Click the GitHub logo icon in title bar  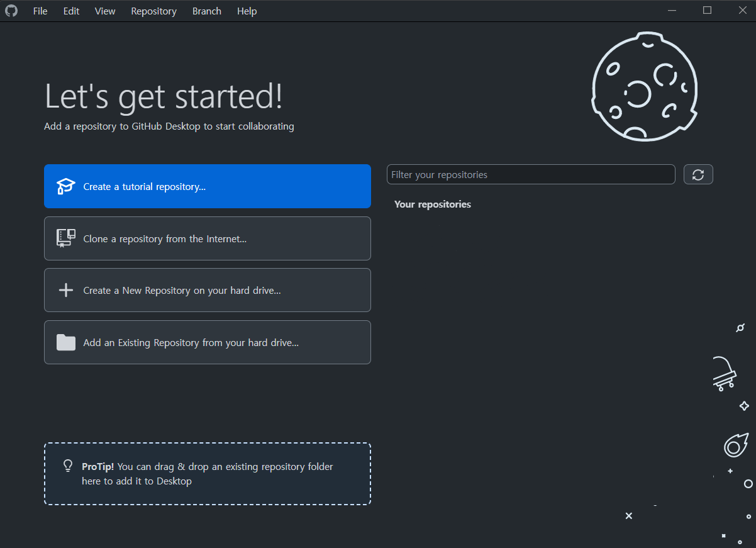coord(11,11)
